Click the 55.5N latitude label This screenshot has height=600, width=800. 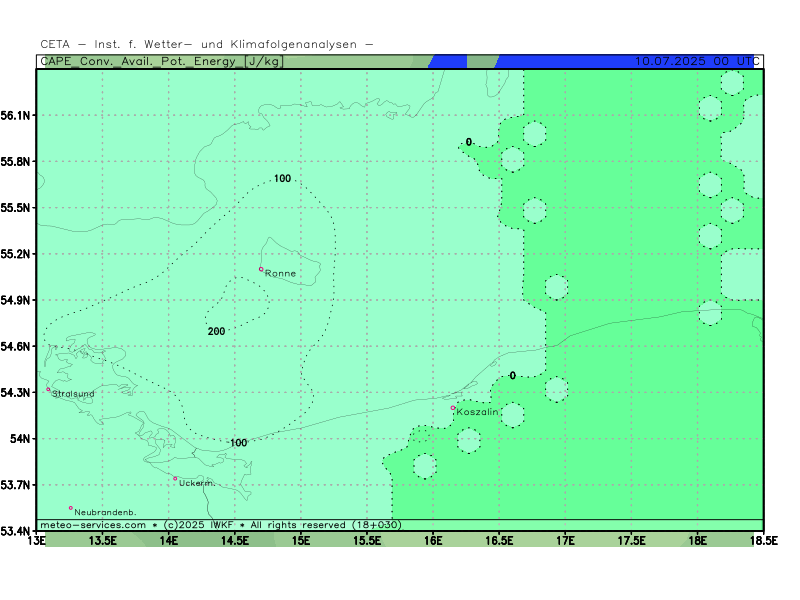click(15, 208)
